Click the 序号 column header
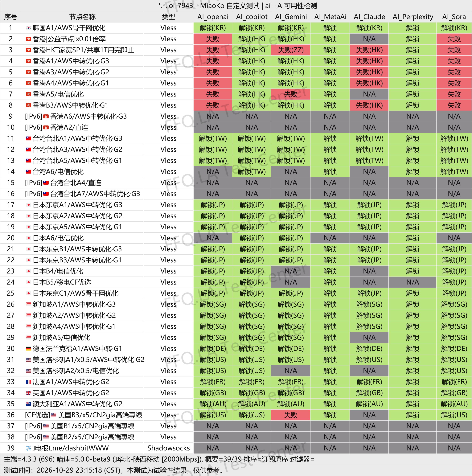 (x=11, y=17)
